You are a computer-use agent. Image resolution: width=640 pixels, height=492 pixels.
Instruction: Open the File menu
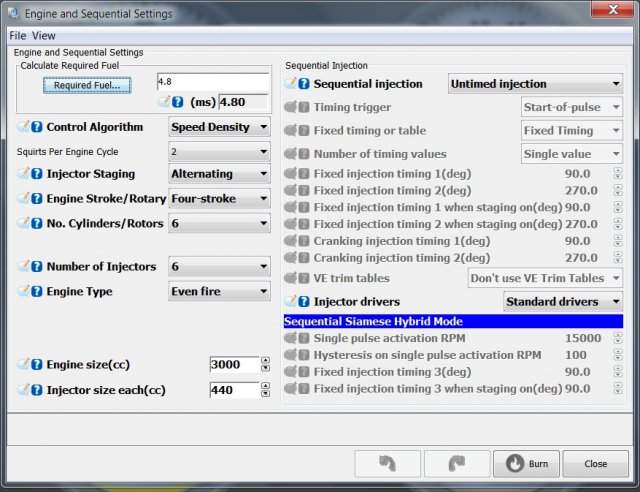(x=18, y=35)
